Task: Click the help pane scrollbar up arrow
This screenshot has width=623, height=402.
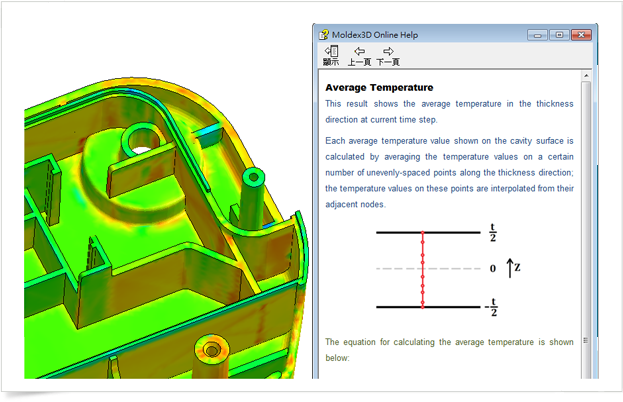Action: click(x=586, y=75)
